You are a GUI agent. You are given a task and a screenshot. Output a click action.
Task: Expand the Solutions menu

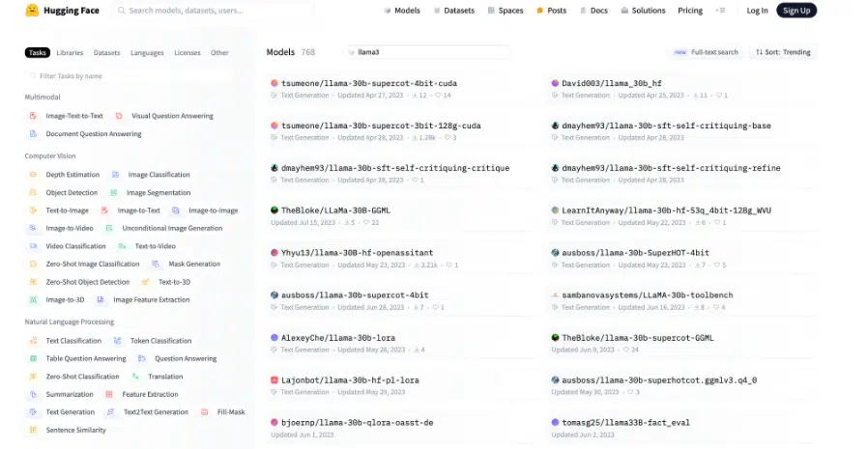click(x=643, y=11)
